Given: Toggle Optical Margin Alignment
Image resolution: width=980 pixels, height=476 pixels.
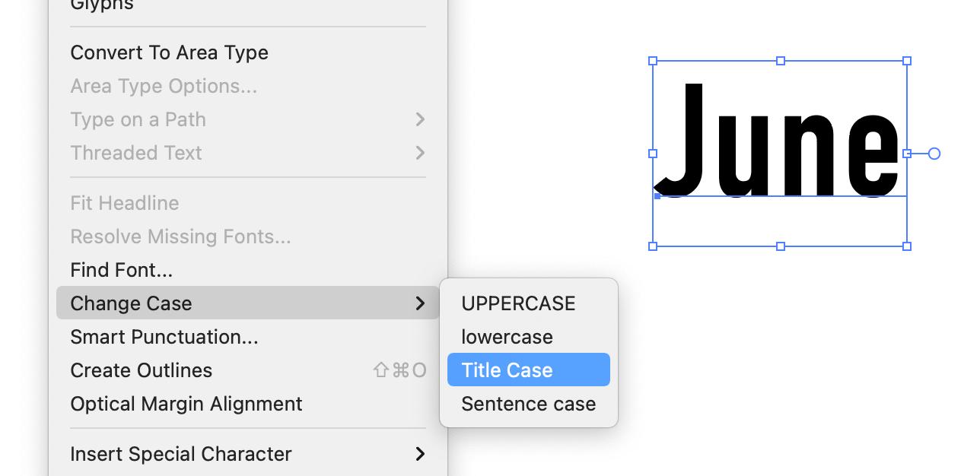Looking at the screenshot, I should 186,404.
